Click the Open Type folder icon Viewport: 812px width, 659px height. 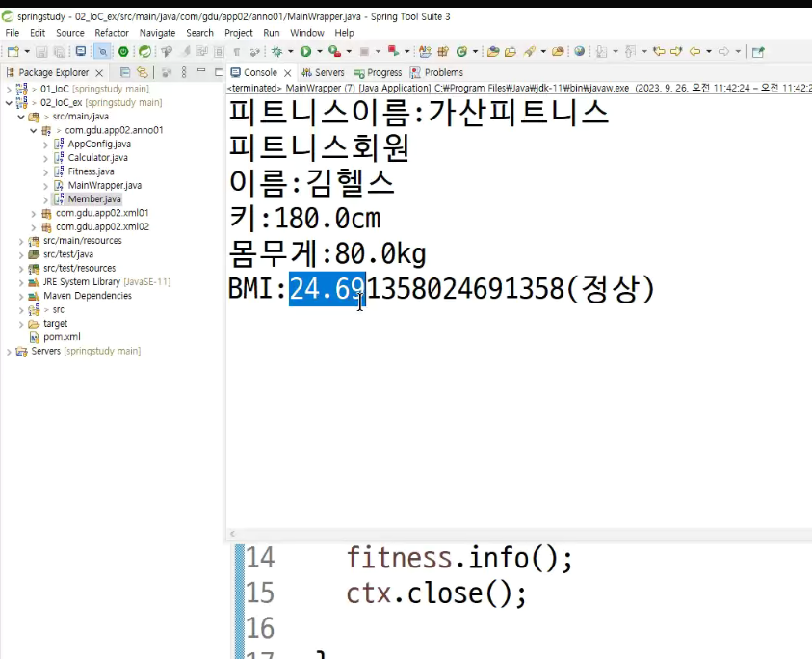tap(493, 51)
